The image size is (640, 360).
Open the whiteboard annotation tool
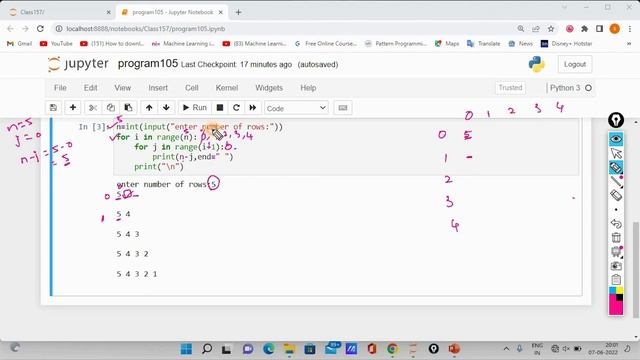click(x=616, y=252)
